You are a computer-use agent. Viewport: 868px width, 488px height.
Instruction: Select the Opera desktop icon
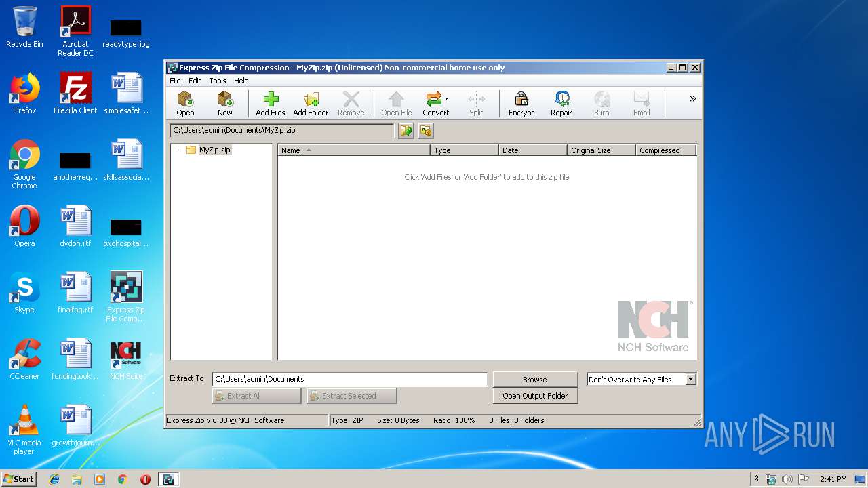[24, 226]
